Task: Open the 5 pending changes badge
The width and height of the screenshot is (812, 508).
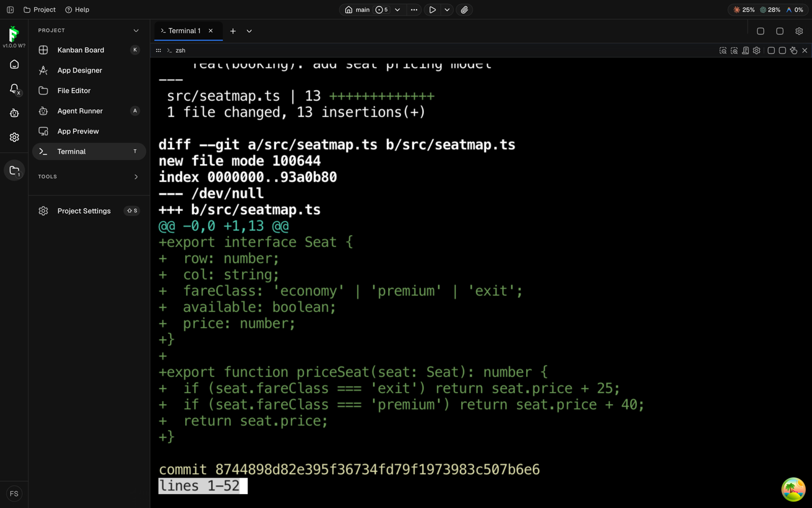Action: point(382,10)
